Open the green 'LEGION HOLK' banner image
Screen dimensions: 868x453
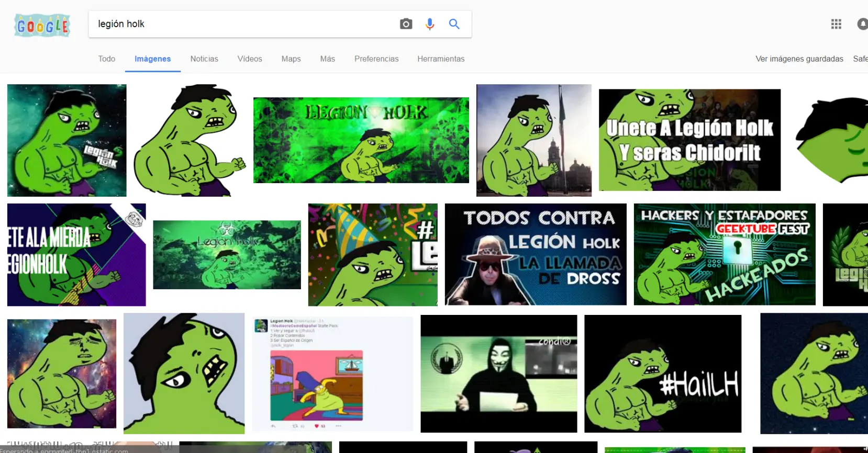tap(361, 140)
